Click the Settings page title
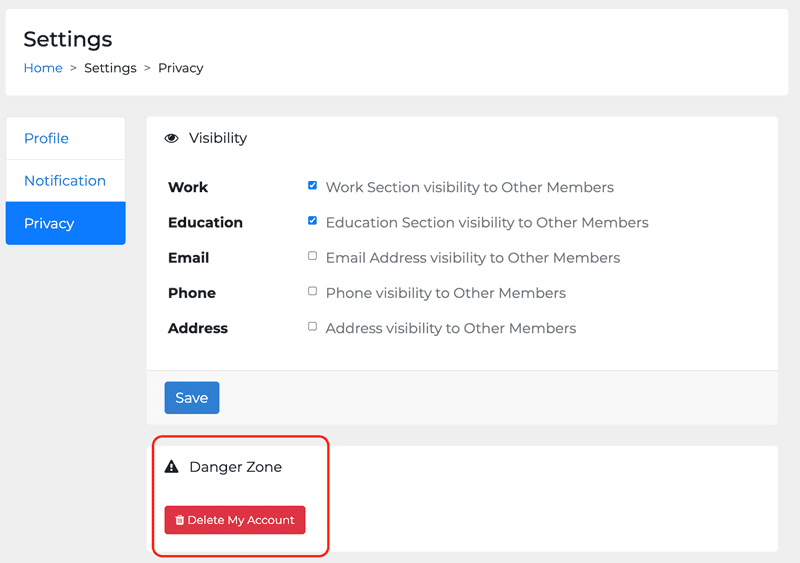 pos(68,39)
